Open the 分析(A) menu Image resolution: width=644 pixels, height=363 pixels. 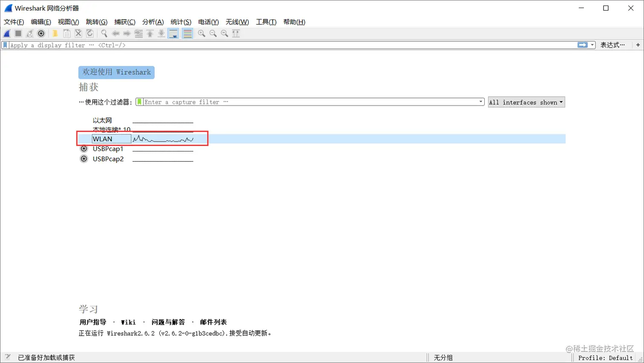point(153,22)
